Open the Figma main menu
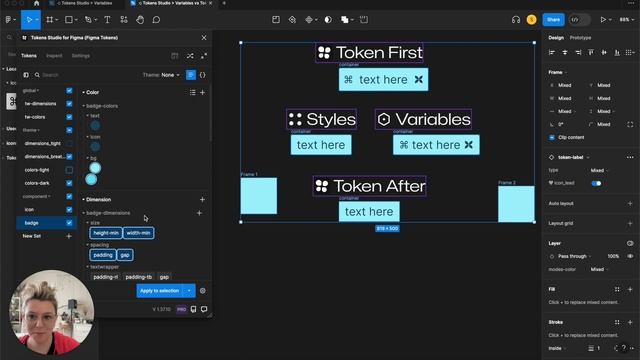The height and width of the screenshot is (360, 640). 9,20
